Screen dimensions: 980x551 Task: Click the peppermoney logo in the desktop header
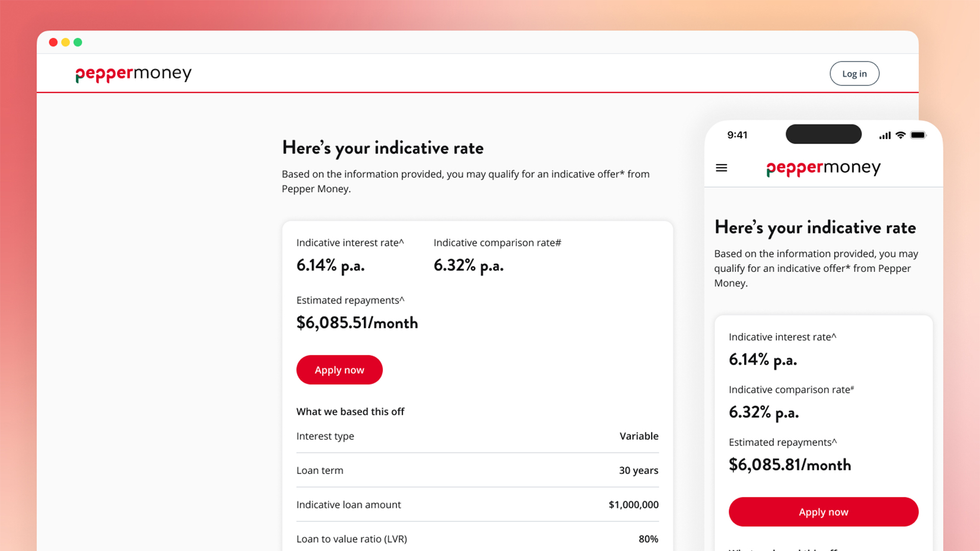133,73
